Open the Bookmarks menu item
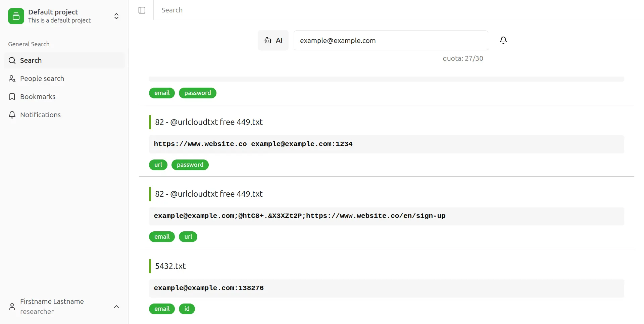 38,97
